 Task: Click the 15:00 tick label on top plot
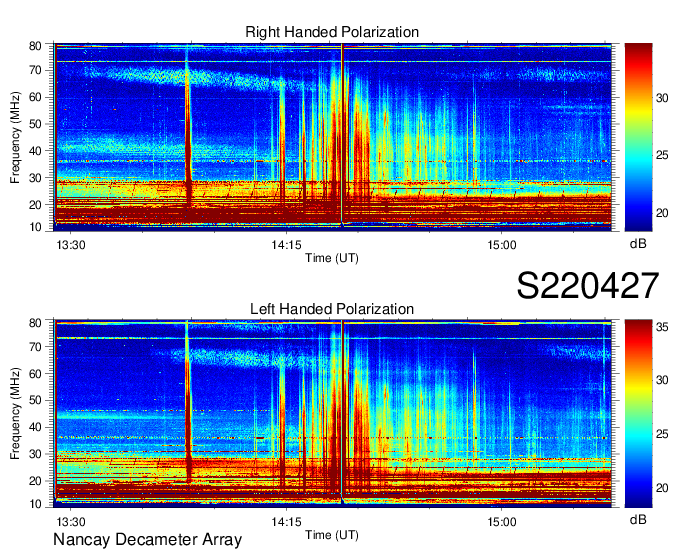tap(502, 245)
